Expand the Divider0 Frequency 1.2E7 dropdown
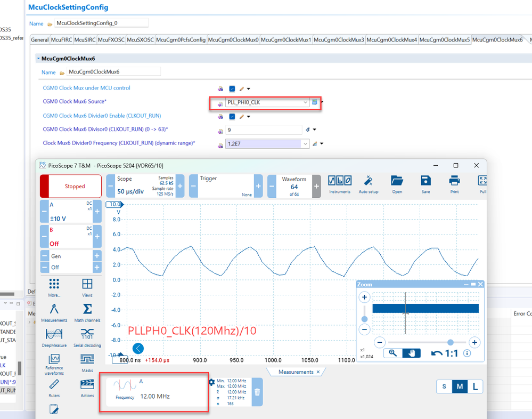Viewport: 532px width, 419px height. 305,143
